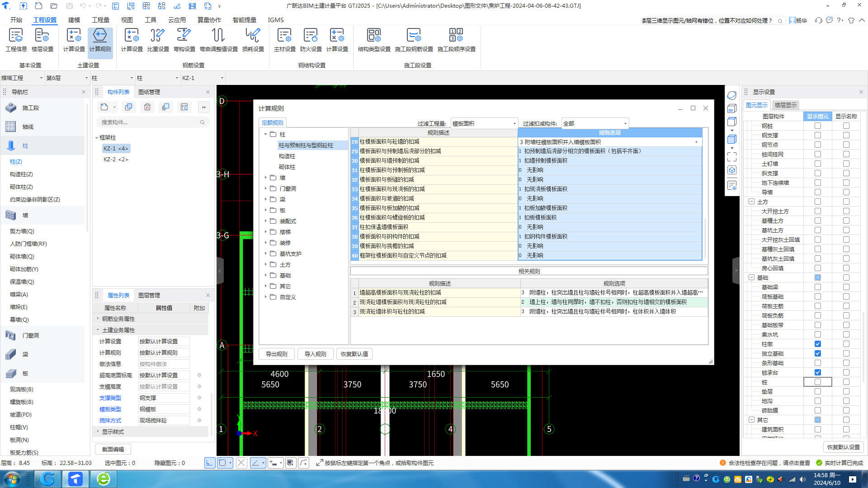The height and width of the screenshot is (488, 868).
Task: Toggle 柱 显示图元 checkbox
Action: pos(818,382)
